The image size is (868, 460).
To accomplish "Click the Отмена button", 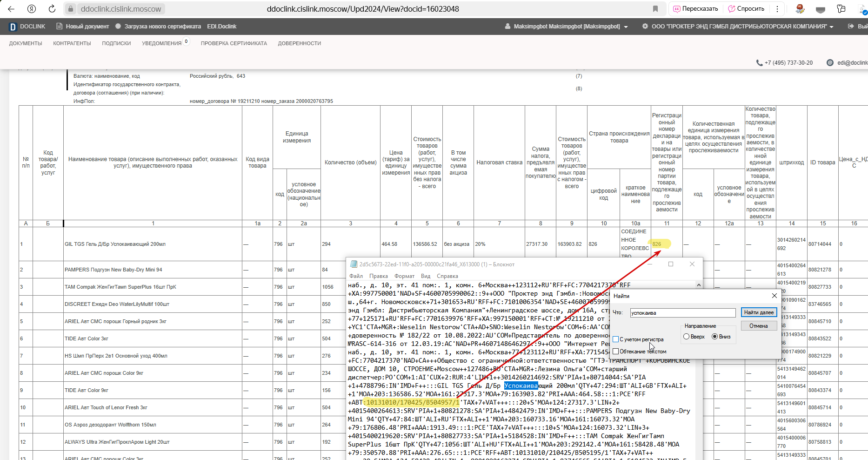I will [759, 326].
